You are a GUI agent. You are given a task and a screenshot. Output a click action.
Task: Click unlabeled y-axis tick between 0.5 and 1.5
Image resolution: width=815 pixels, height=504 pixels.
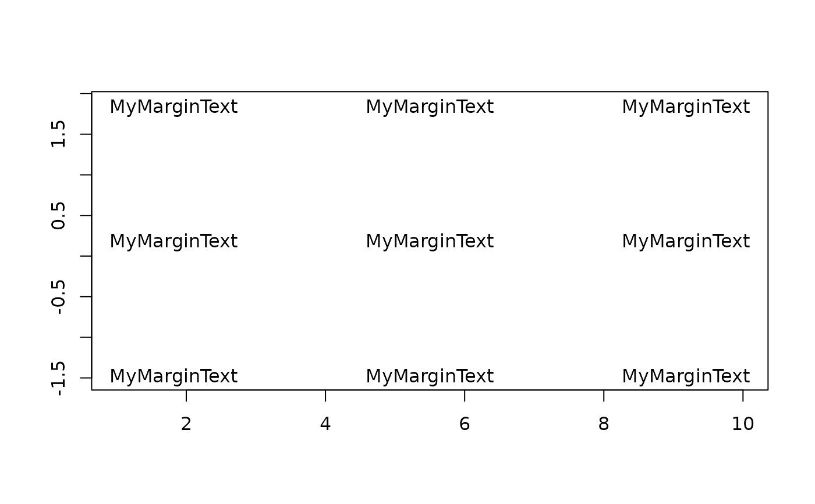pos(86,175)
